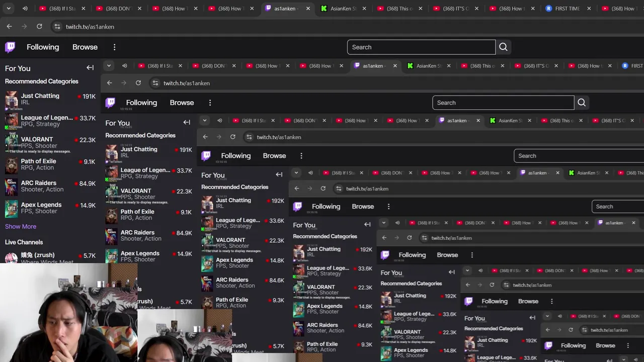Screen dimensions: 644x362
Task: Mute audio via speaker icon in outermost tab strip
Action: pos(25,9)
